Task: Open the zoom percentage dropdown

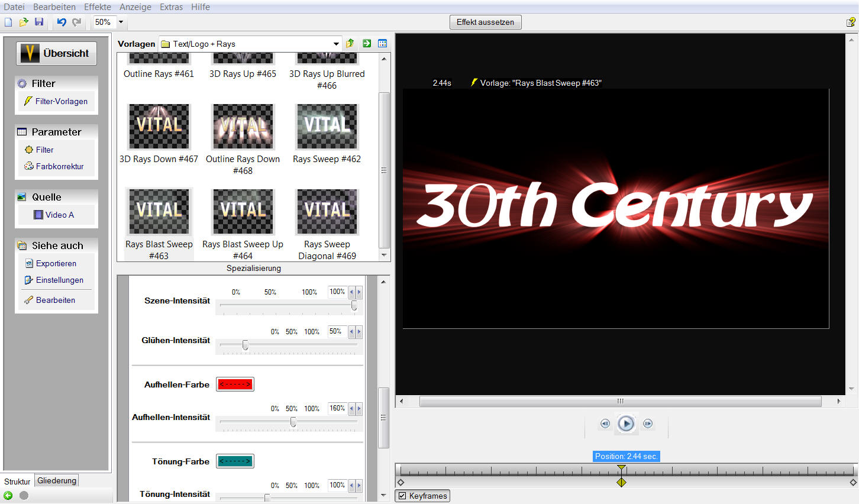Action: click(x=121, y=22)
